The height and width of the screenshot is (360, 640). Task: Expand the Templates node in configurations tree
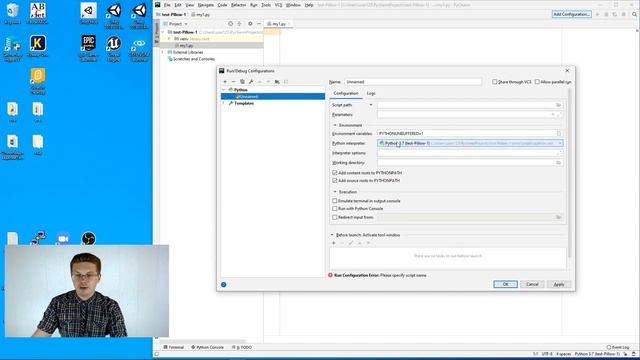[x=224, y=103]
